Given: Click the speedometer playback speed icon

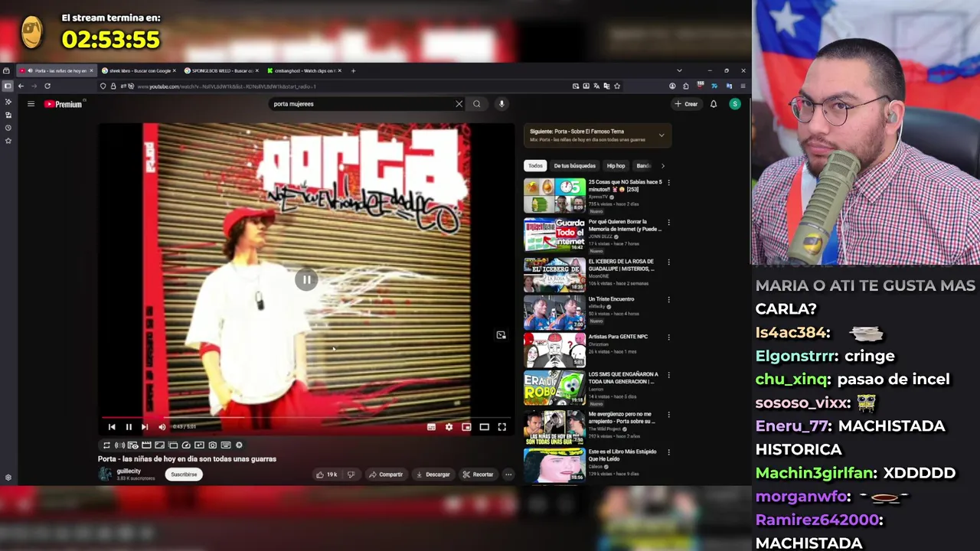Looking at the screenshot, I should tap(186, 445).
